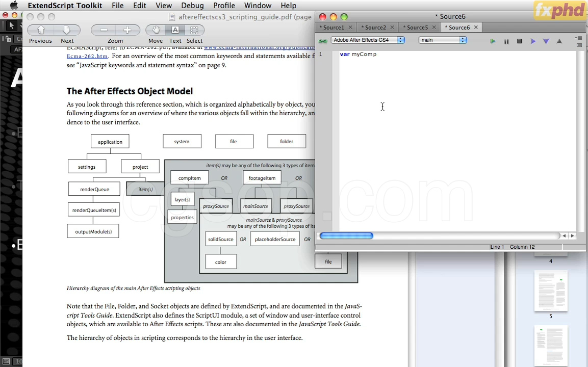Choose the Select marquee tool in PDF viewer
This screenshot has height=367, width=588.
(194, 30)
